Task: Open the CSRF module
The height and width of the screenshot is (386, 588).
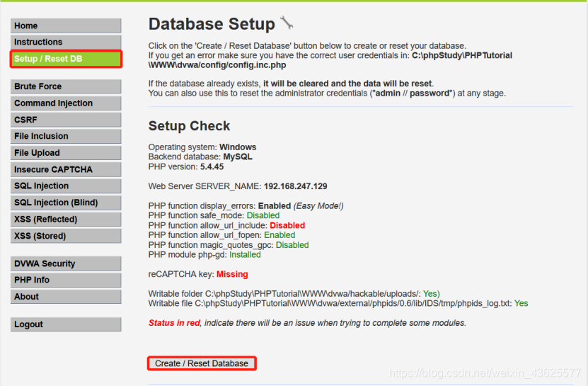Action: [66, 120]
